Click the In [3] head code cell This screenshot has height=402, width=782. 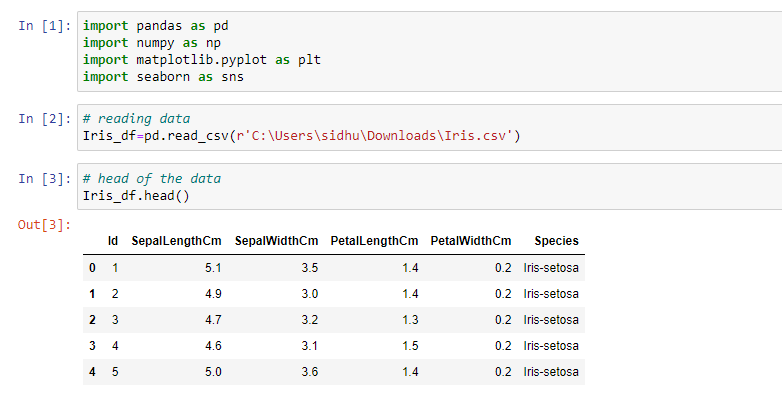[429, 187]
